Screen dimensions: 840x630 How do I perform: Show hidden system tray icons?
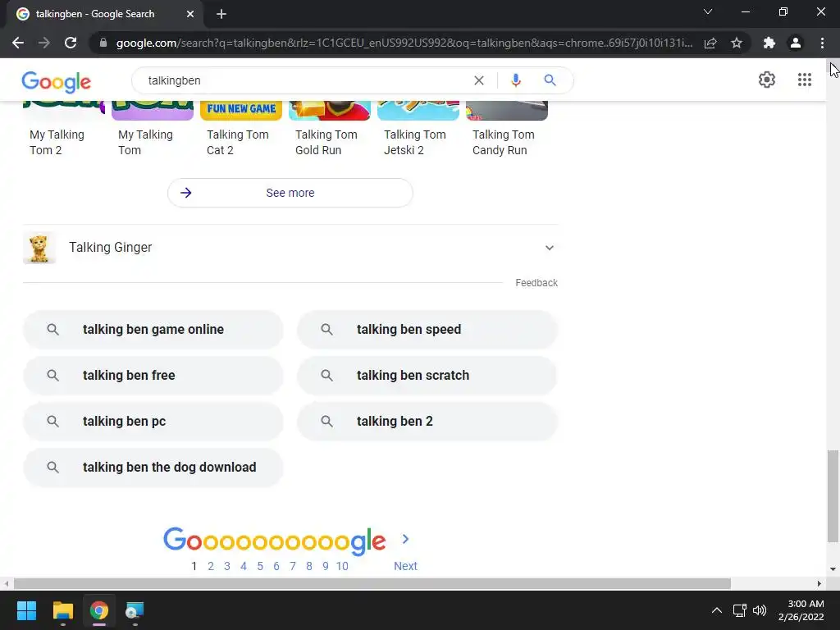pyautogui.click(x=717, y=610)
